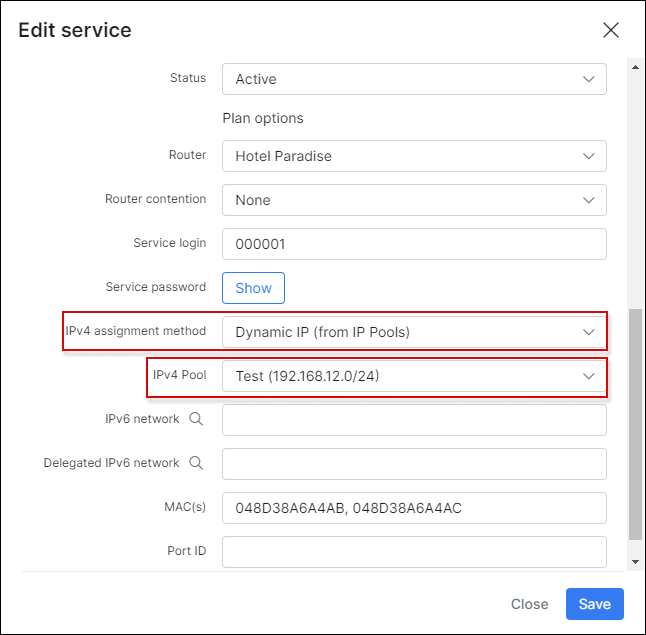Click the Delegated IPv6 network search icon
The image size is (646, 635).
196,463
